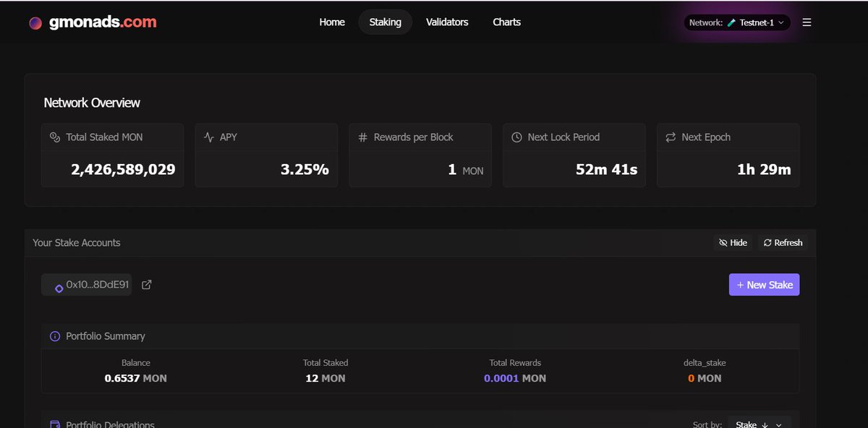Click the Next Lock Period clock icon
The image size is (868, 428).
(516, 137)
